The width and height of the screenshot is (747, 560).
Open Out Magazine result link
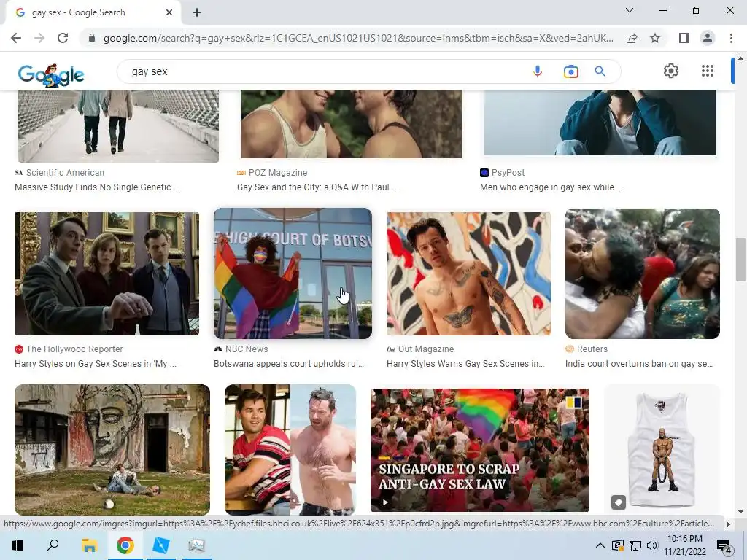[x=465, y=364]
